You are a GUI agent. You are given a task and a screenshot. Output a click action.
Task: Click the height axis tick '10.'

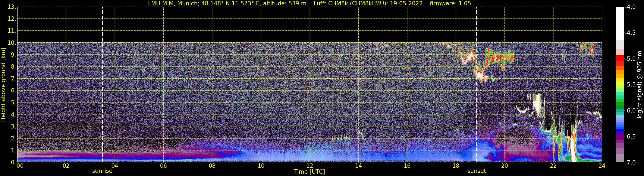coord(12,43)
